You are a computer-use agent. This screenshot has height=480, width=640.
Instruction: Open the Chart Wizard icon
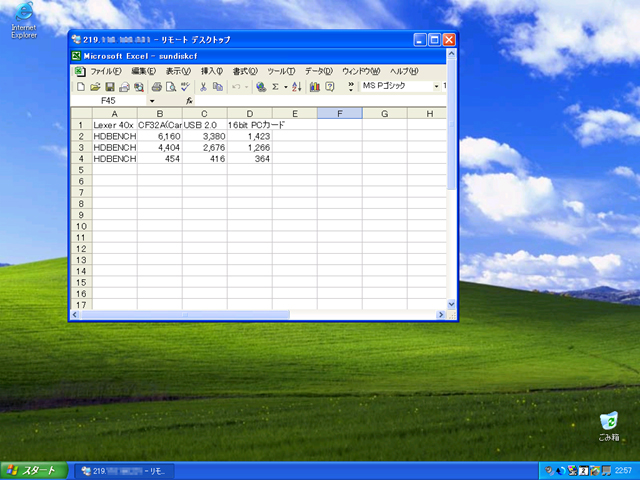click(314, 87)
